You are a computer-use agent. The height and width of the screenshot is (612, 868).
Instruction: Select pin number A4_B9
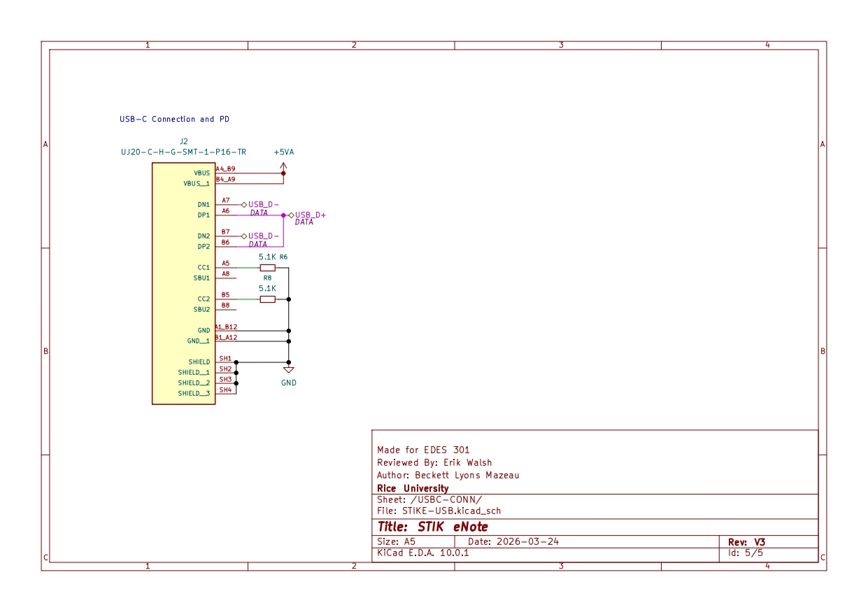point(225,169)
